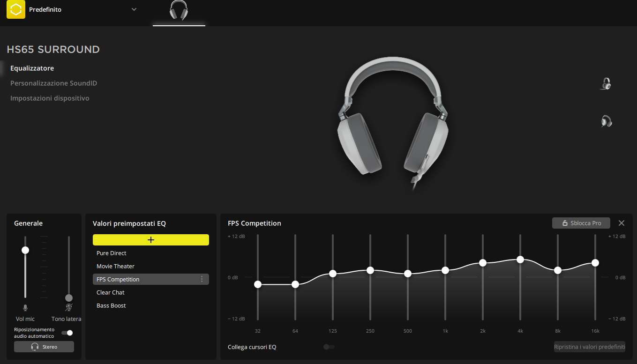
Task: Add new EQ preset with yellow plus
Action: pyautogui.click(x=151, y=240)
